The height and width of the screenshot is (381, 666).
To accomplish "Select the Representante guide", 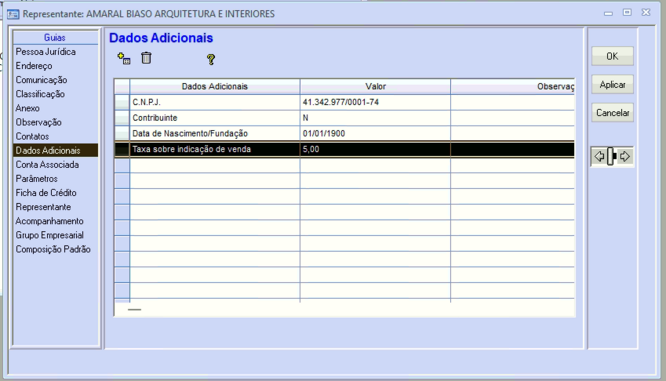I will (43, 207).
